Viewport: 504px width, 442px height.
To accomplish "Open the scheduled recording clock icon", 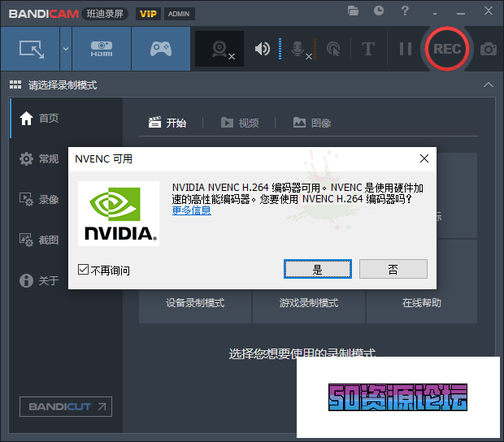I will pyautogui.click(x=379, y=11).
